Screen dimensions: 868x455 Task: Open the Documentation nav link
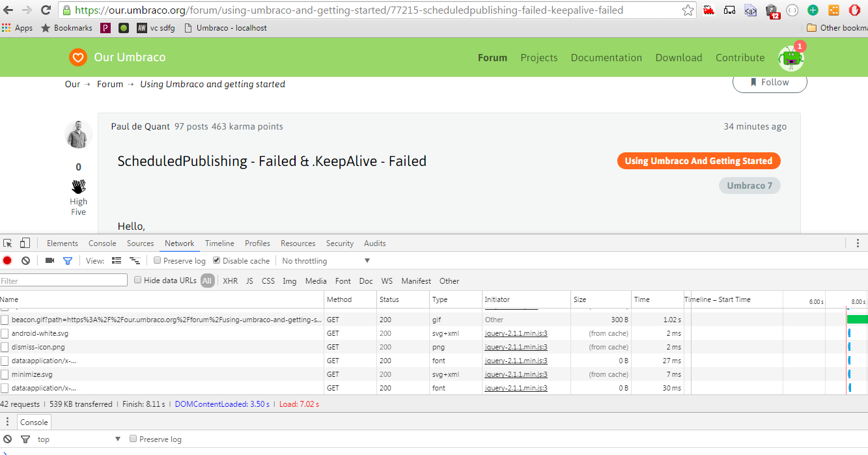[606, 58]
